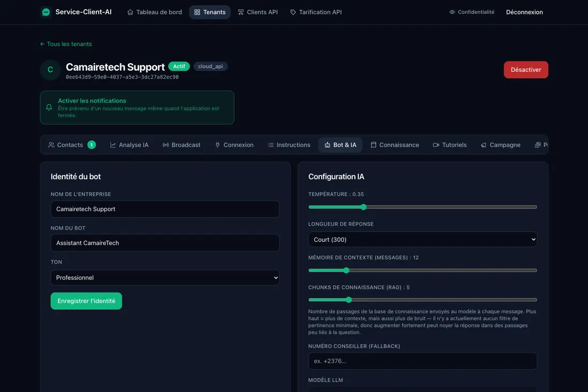Click the chart icon in the Analyse IA tab
The height and width of the screenshot is (392, 588).
coord(113,145)
